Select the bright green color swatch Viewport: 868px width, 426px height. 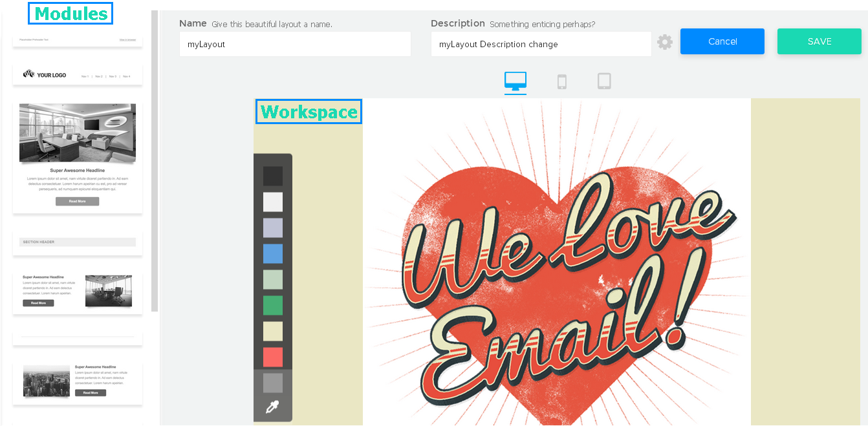pos(273,305)
